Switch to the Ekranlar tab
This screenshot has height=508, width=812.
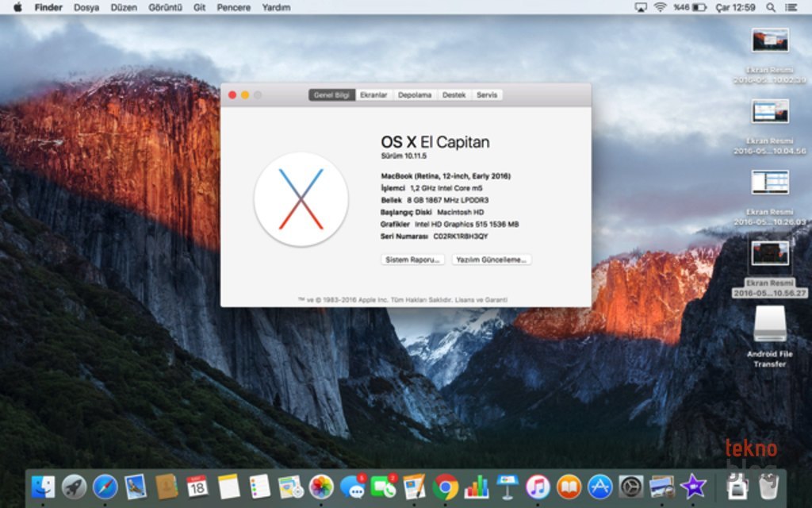pyautogui.click(x=374, y=95)
